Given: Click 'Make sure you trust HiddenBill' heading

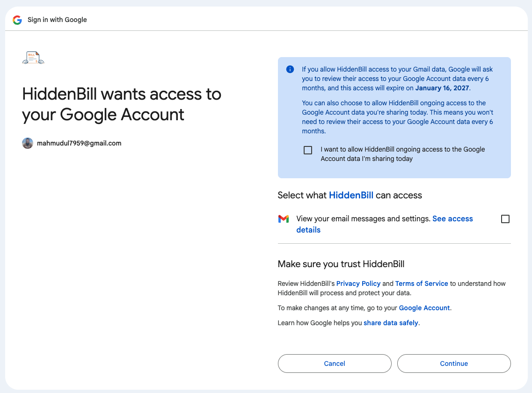Looking at the screenshot, I should (341, 264).
